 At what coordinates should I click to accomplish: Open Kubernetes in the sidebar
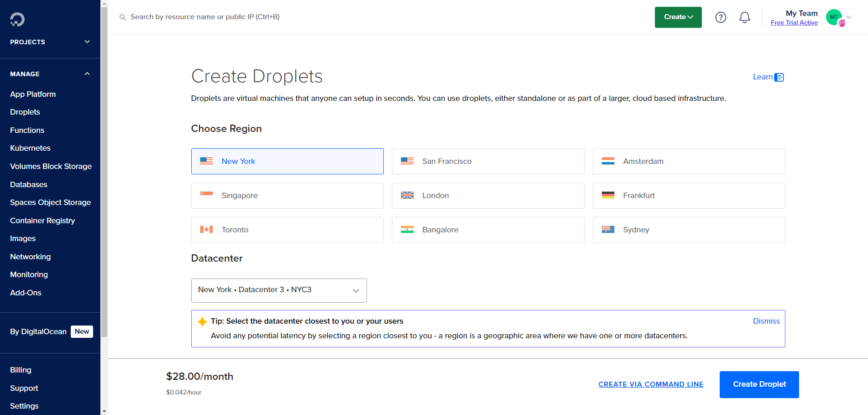pyautogui.click(x=30, y=148)
